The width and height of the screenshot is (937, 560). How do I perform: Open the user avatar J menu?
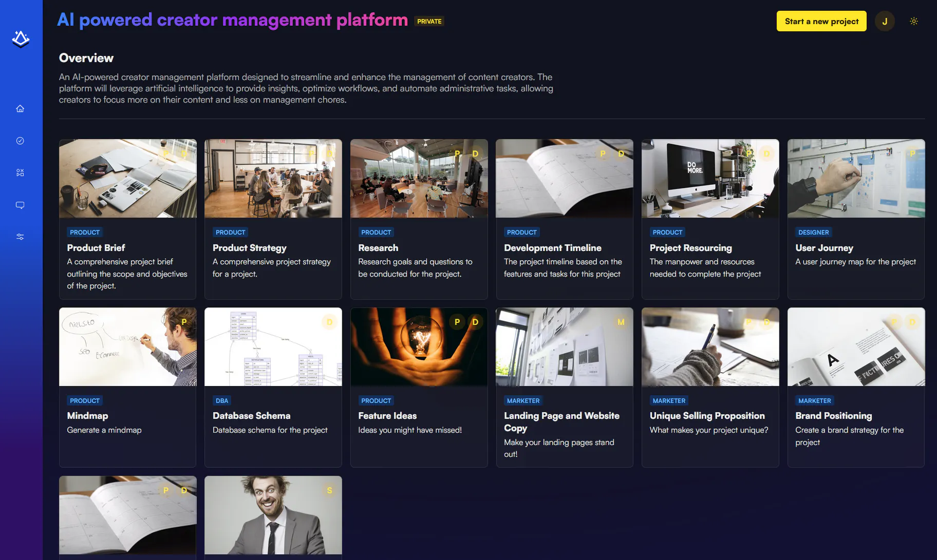[x=885, y=21]
